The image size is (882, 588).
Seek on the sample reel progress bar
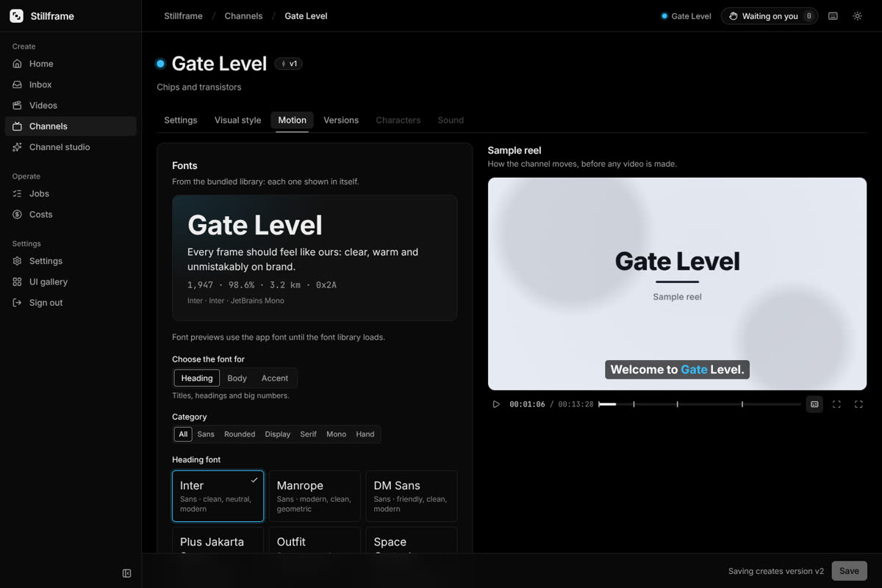point(700,404)
